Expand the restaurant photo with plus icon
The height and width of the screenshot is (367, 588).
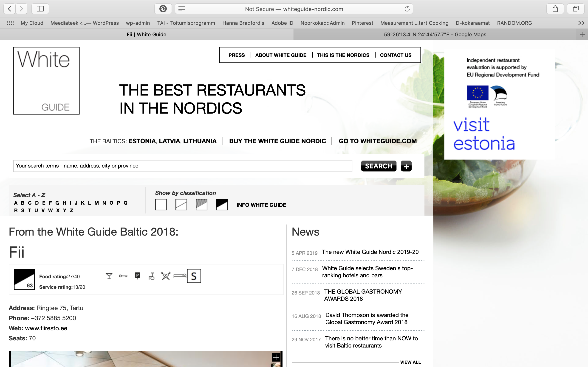[276, 357]
